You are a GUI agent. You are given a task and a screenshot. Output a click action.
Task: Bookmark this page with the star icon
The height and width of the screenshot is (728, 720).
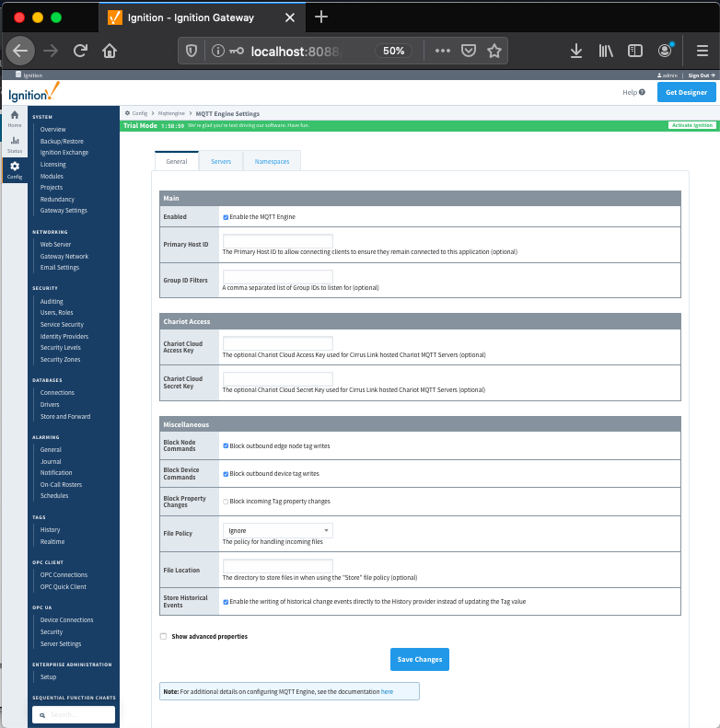[494, 50]
